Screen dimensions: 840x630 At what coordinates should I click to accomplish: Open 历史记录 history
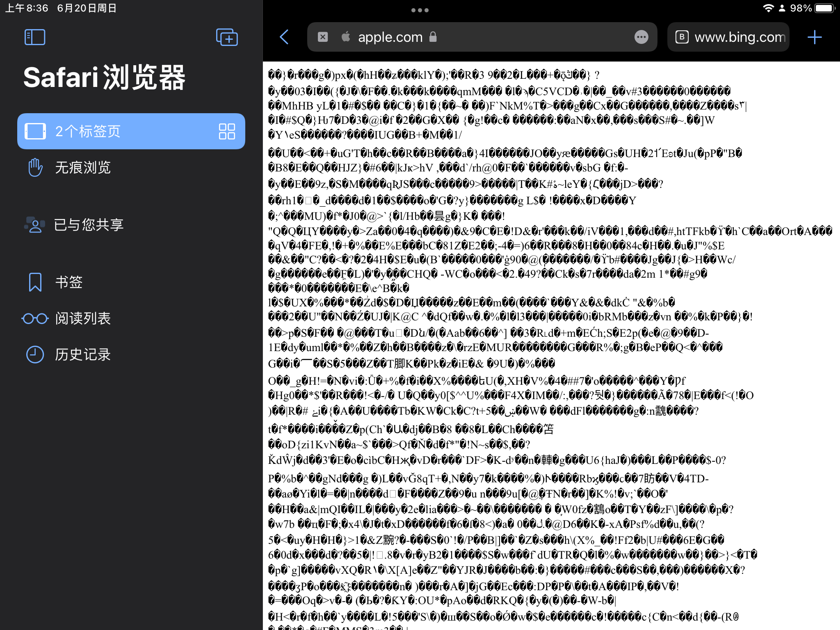pos(82,354)
